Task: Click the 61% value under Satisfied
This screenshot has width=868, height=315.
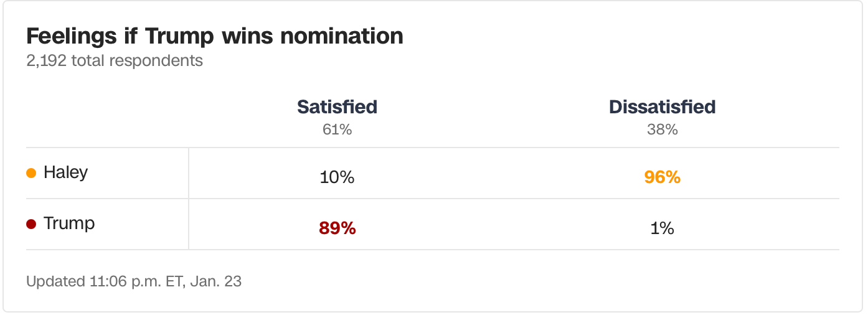Action: tap(337, 129)
